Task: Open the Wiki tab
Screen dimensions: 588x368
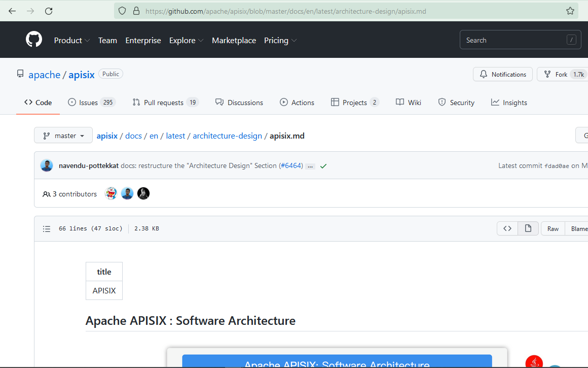Action: click(409, 103)
